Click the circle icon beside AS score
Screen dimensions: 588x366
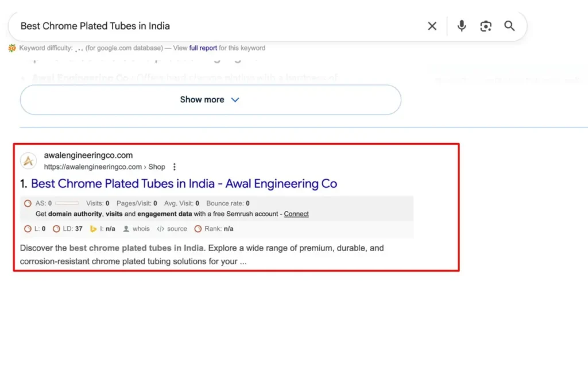(x=28, y=203)
